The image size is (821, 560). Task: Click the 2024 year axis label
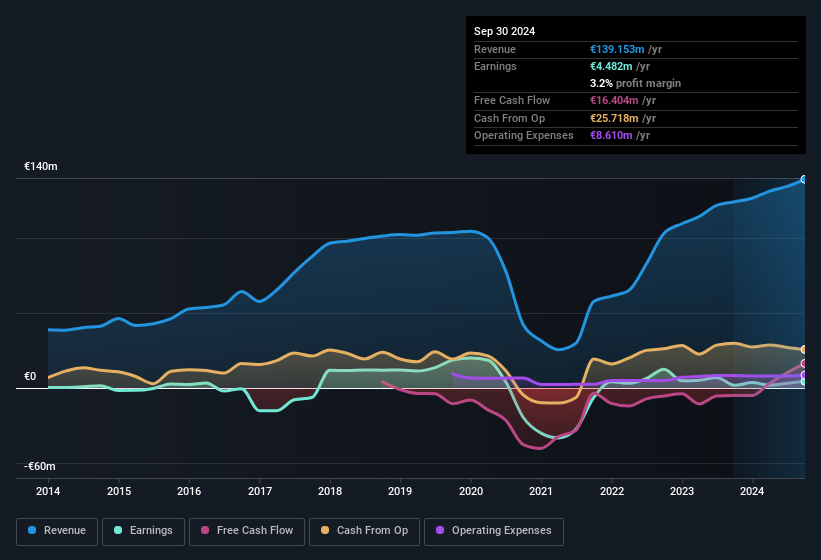point(752,491)
